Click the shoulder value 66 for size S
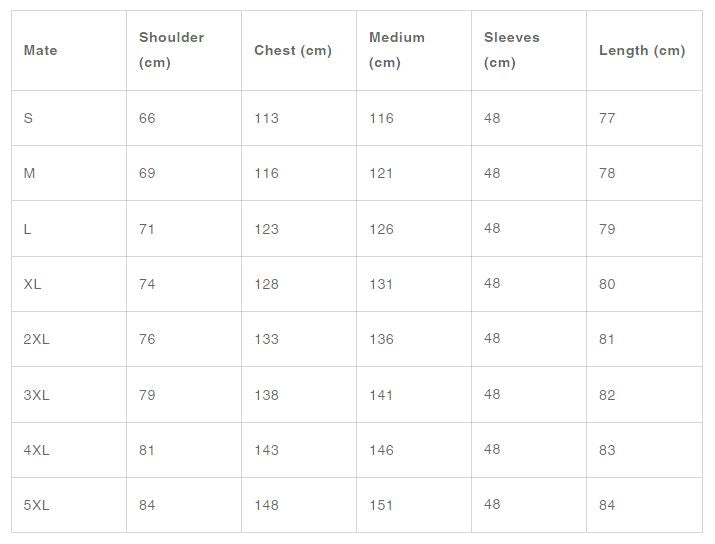The width and height of the screenshot is (715, 544). tap(147, 118)
